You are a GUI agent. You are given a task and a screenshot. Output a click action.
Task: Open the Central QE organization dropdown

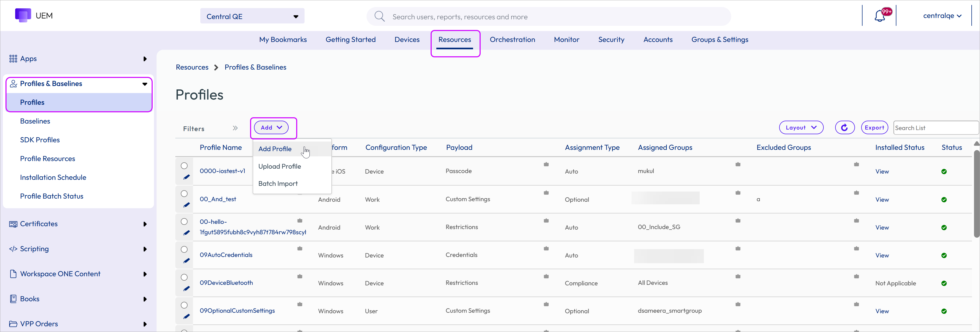pyautogui.click(x=252, y=16)
